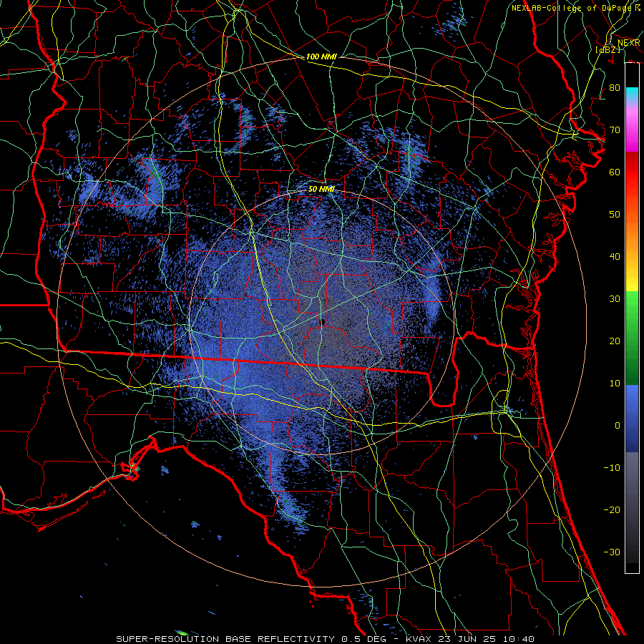The image size is (644, 644).
Task: Click the -30 value on the dBZ scale
Action: (x=612, y=552)
